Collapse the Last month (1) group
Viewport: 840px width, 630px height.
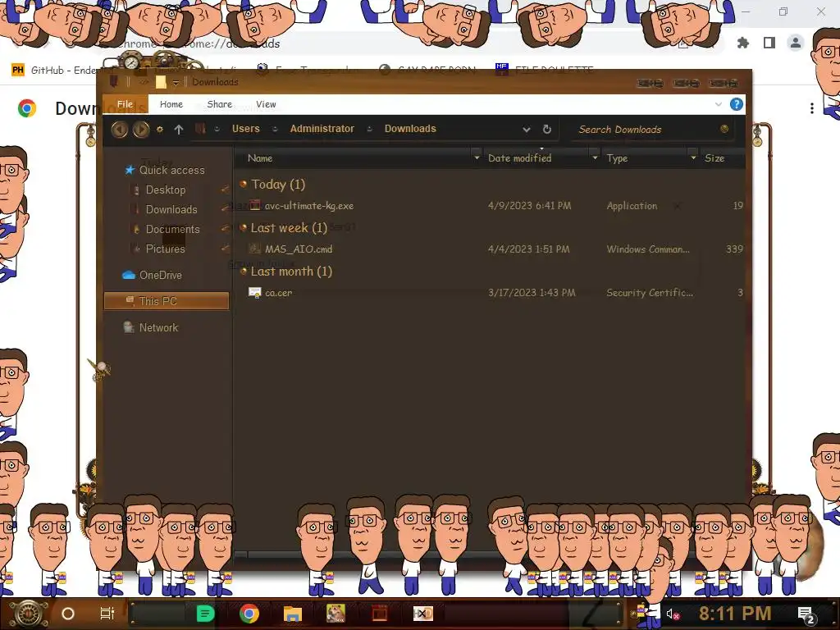pyautogui.click(x=243, y=271)
